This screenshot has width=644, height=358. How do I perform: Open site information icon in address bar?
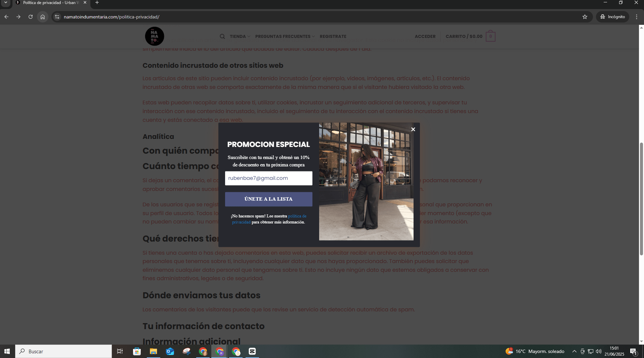[57, 17]
